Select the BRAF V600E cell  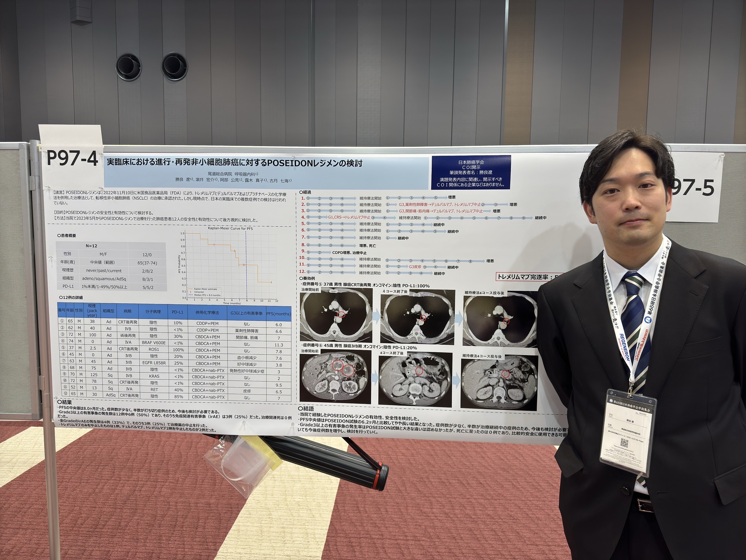(x=153, y=343)
